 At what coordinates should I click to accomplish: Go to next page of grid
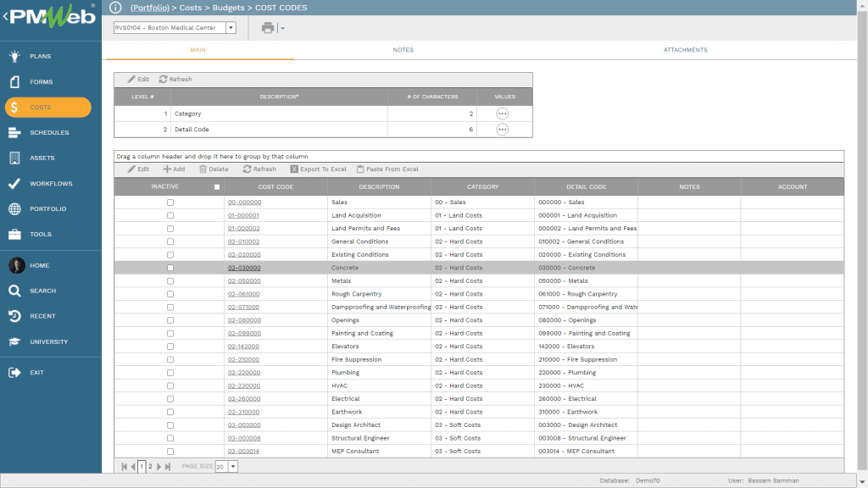[159, 467]
